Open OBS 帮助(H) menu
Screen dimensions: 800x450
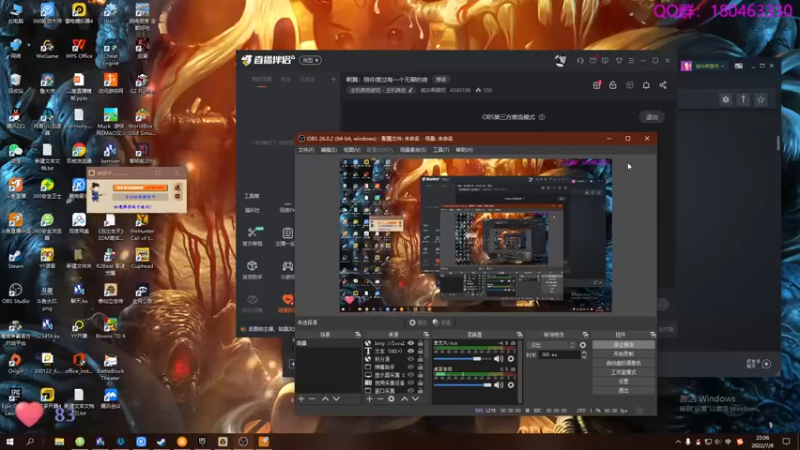point(464,150)
